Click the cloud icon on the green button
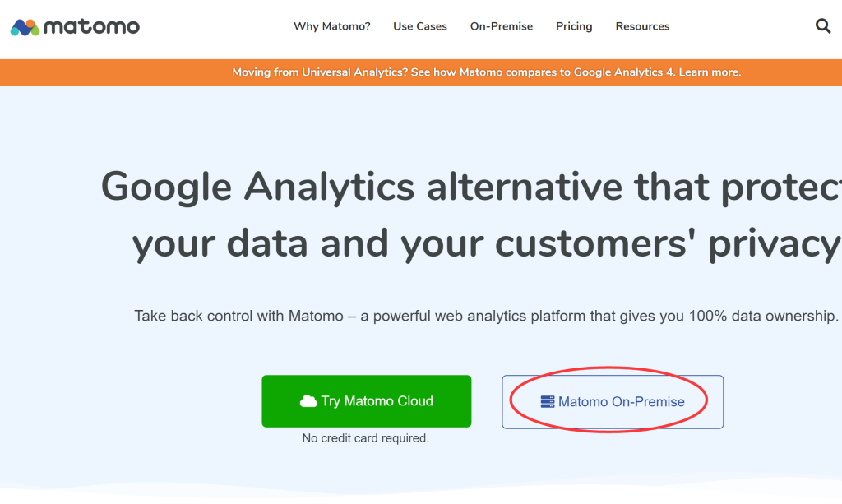842x504 pixels. pos(308,401)
